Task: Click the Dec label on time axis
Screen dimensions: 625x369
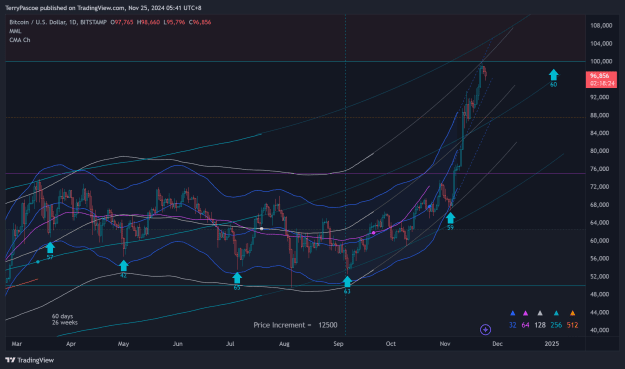Action: pos(497,343)
